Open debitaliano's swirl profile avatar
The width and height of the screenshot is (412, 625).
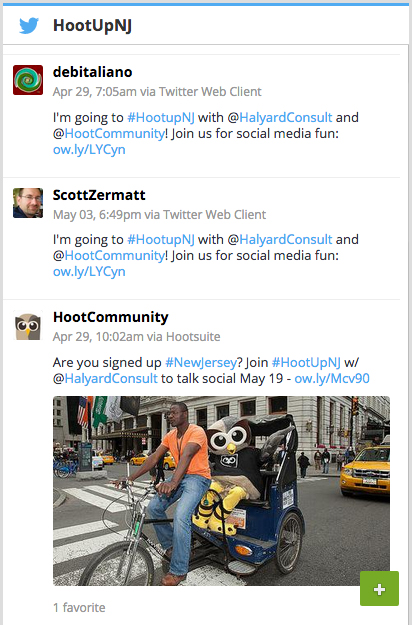(x=28, y=80)
